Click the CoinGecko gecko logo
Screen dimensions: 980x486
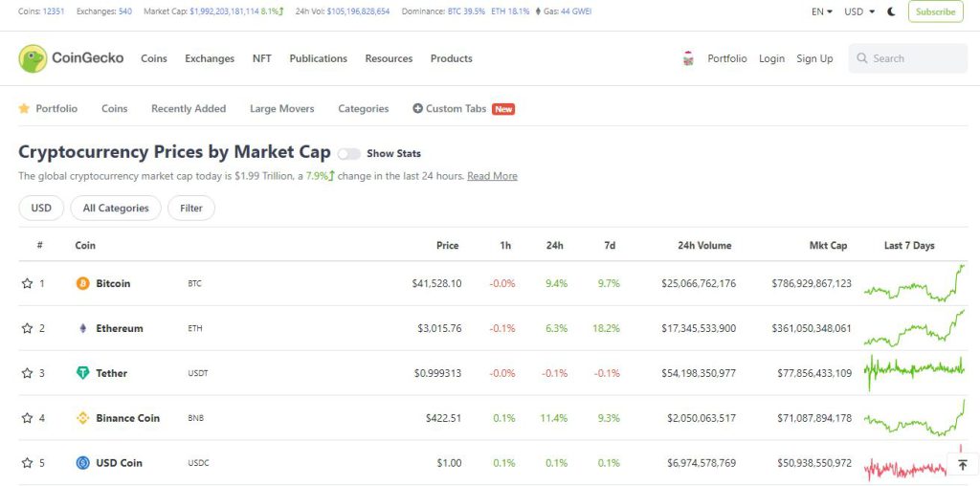[x=33, y=58]
